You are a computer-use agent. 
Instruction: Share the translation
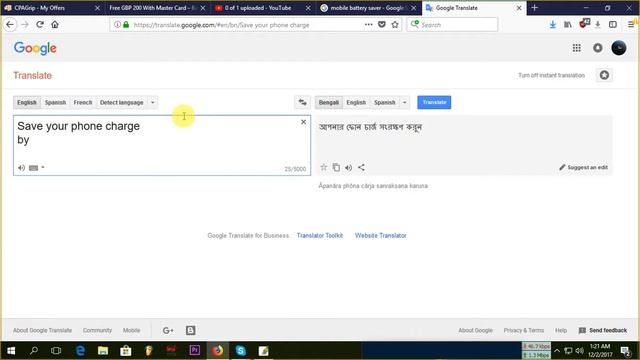pos(361,167)
